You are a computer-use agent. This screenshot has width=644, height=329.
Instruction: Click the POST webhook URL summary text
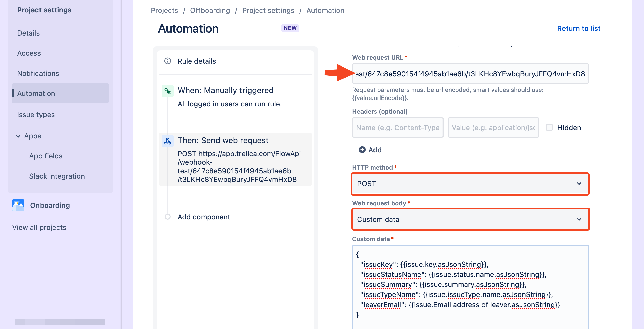(x=239, y=167)
